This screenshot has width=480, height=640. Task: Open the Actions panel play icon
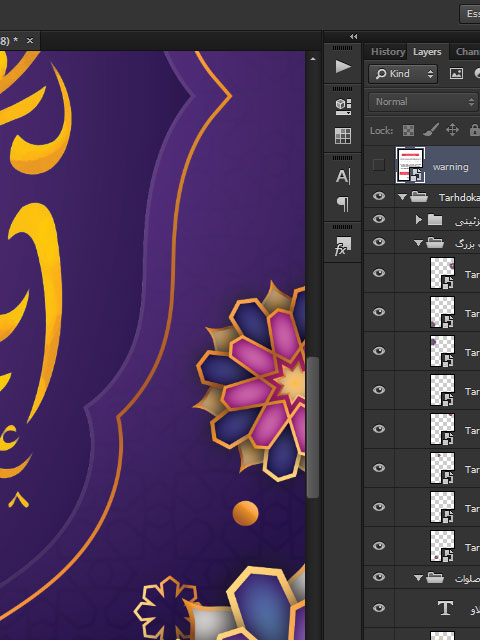[x=343, y=67]
